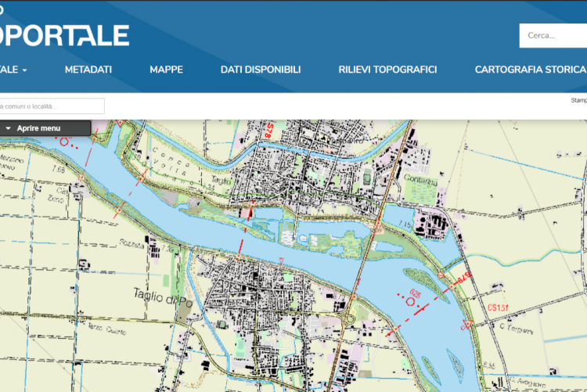Open Cartografia Storica from the navbar
Viewport: 587px width, 392px height.
pyautogui.click(x=530, y=70)
